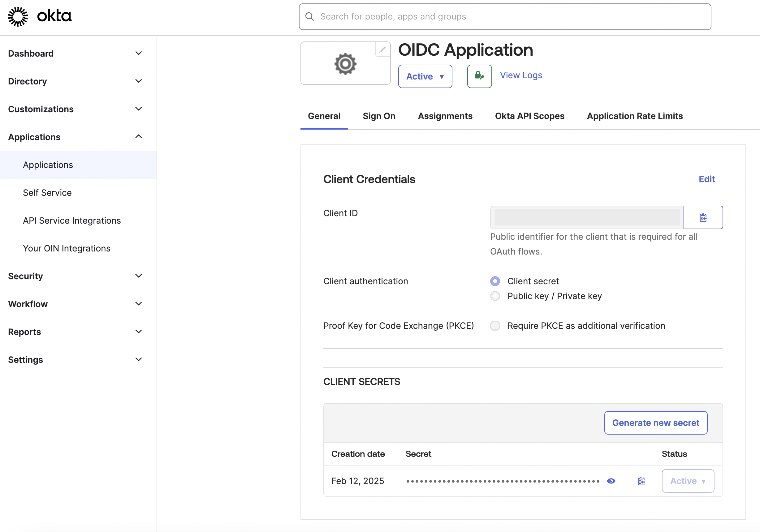
Task: Click the search magnifier icon
Action: tap(309, 16)
